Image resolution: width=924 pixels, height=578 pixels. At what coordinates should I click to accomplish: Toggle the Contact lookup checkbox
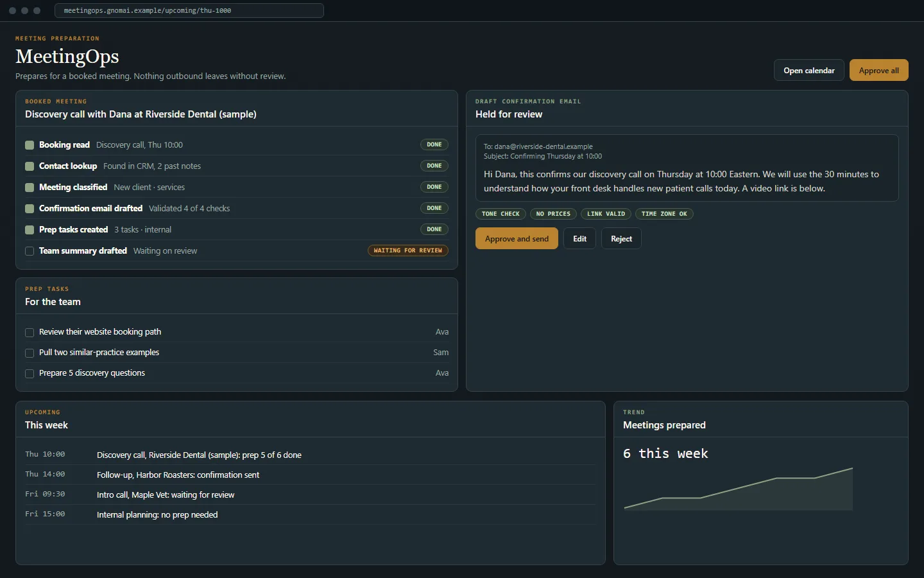[30, 166]
